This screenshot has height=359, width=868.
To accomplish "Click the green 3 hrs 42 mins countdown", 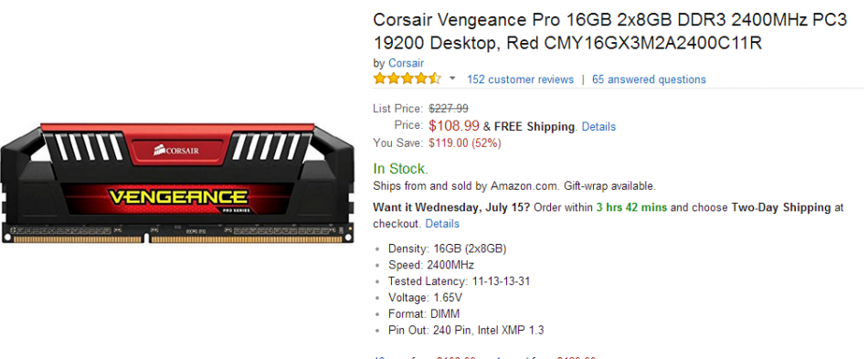I will (631, 208).
